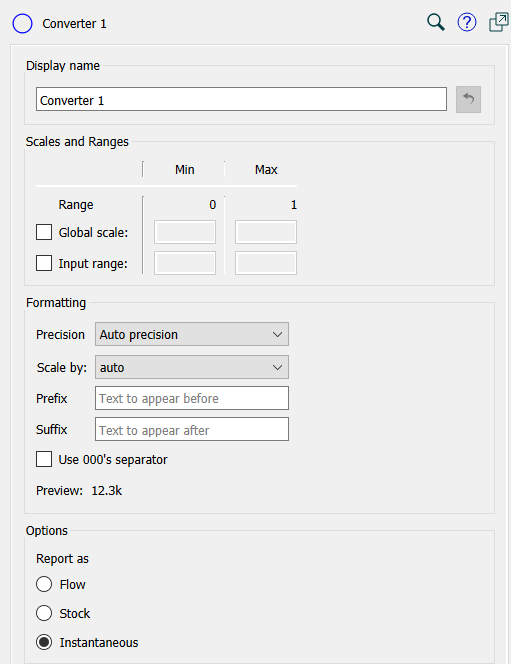The height and width of the screenshot is (664, 511).
Task: Select the Stock radio button
Action: [44, 613]
